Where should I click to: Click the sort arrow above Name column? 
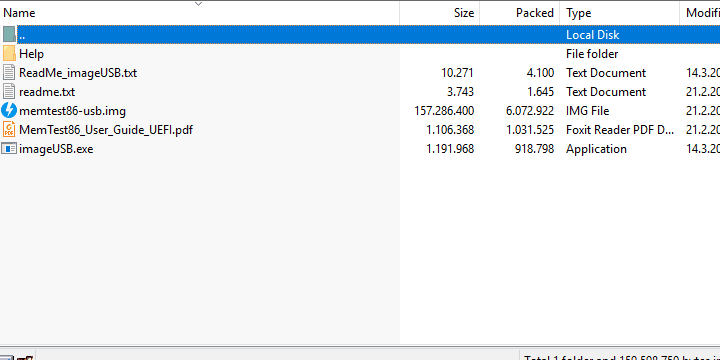tap(198, 4)
